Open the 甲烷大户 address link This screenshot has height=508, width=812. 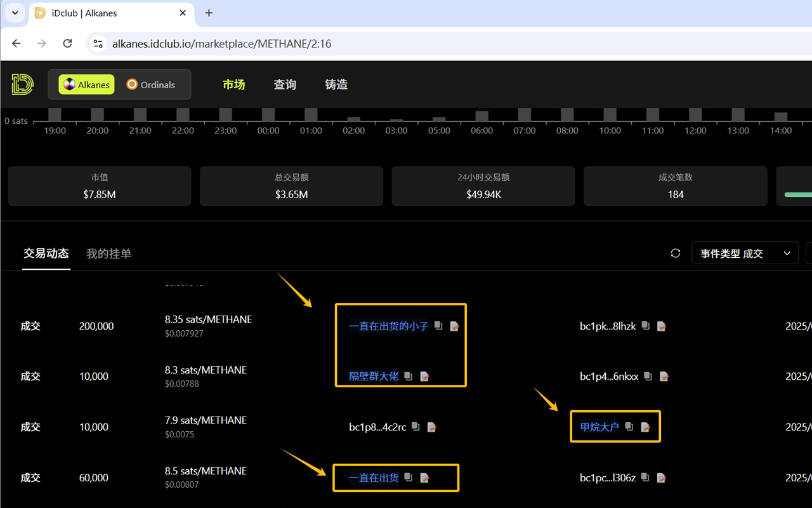(599, 427)
